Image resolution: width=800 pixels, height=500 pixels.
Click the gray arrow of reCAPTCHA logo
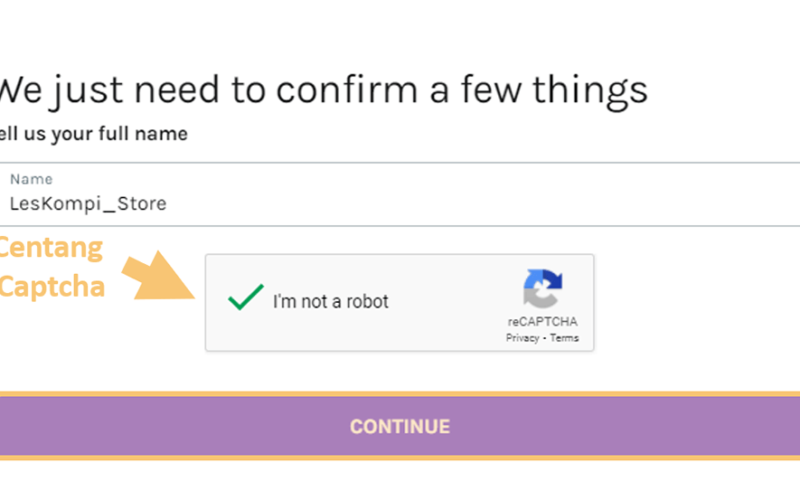tap(540, 297)
